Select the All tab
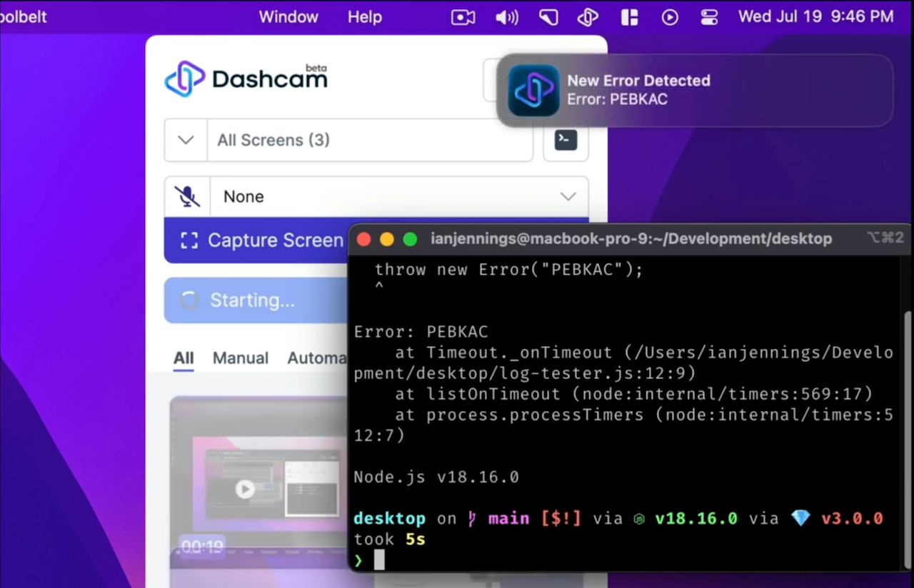Image resolution: width=914 pixels, height=588 pixels. tap(184, 358)
